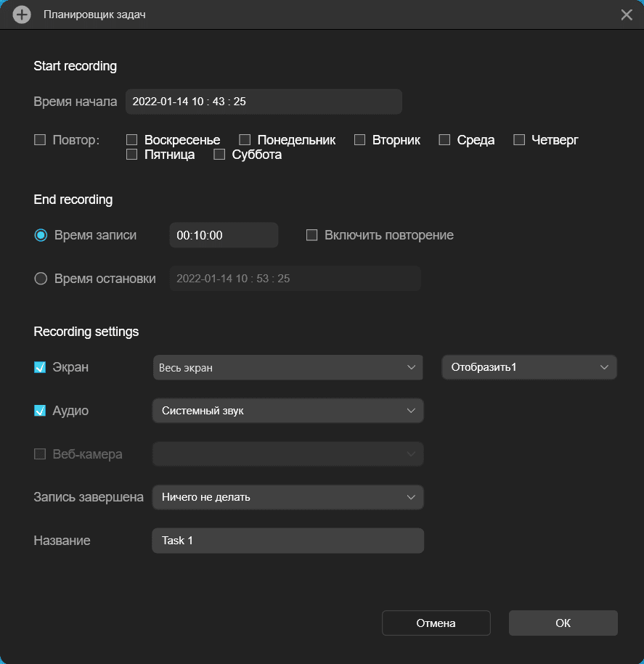This screenshot has width=644, height=664.
Task: Check the Суббота checkbox
Action: coord(219,155)
